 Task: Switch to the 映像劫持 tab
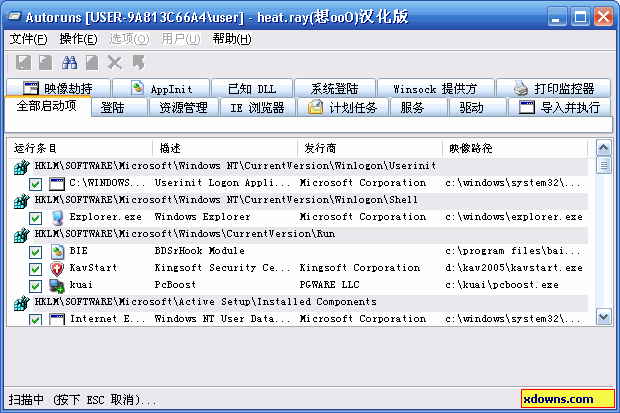coord(58,88)
